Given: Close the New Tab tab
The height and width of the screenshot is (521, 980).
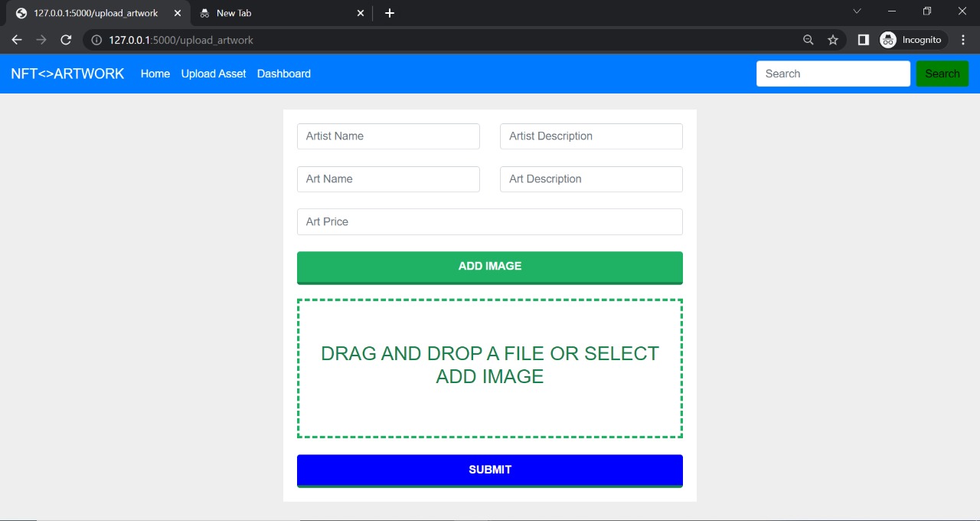Looking at the screenshot, I should [x=361, y=13].
